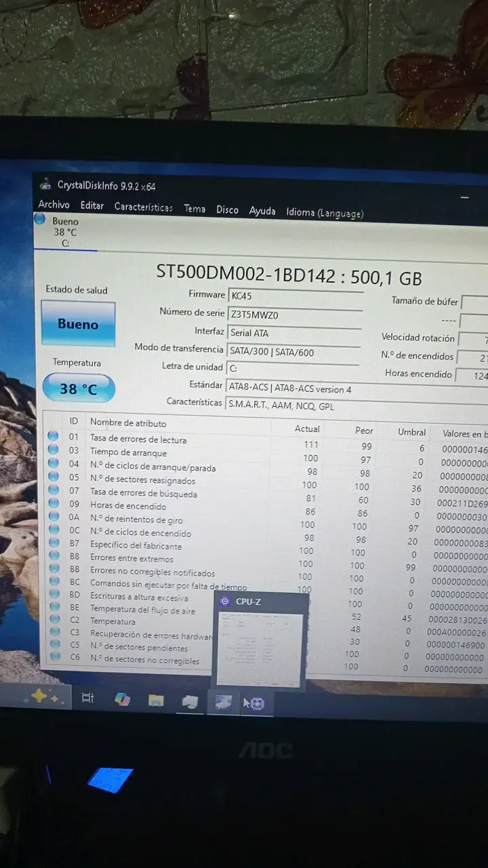The height and width of the screenshot is (868, 488).
Task: Click the drive title ST500DM002-1BD142 : 500,1 GB
Action: [x=289, y=275]
